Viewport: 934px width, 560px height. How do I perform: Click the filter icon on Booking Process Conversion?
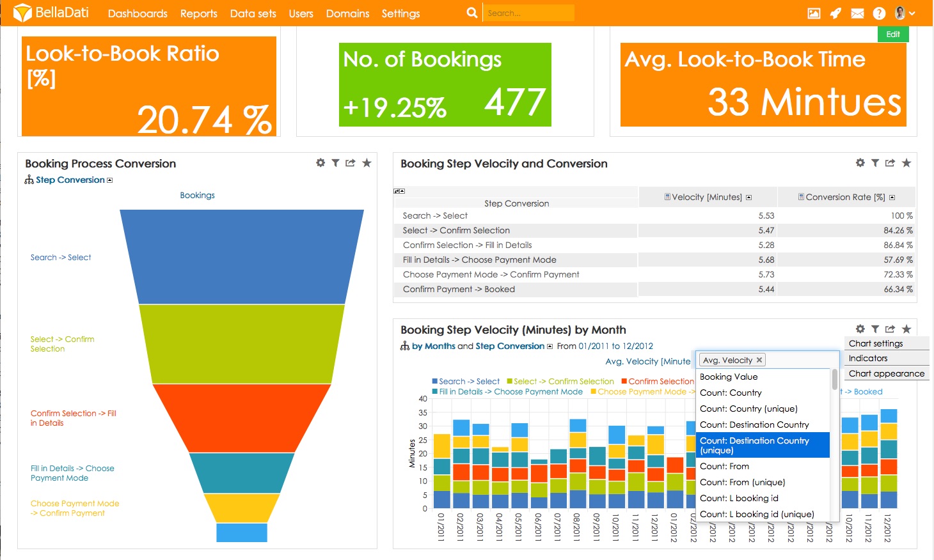click(x=336, y=163)
